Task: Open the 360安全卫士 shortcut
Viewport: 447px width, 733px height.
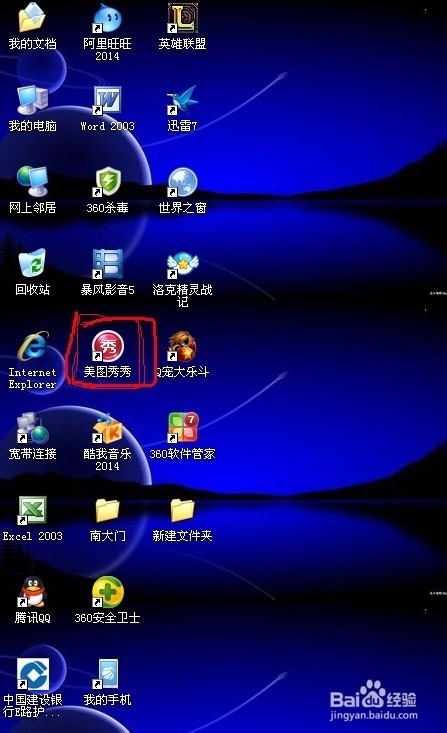Action: click(x=107, y=592)
